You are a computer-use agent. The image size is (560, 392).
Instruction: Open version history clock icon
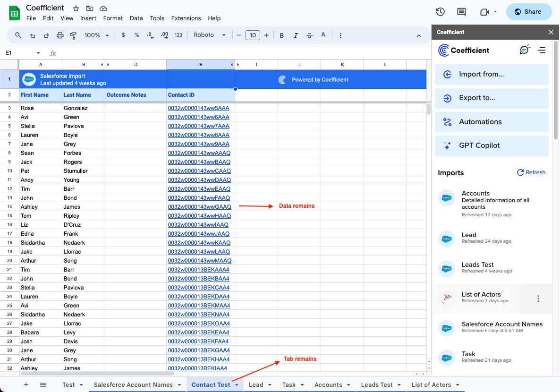tap(440, 12)
